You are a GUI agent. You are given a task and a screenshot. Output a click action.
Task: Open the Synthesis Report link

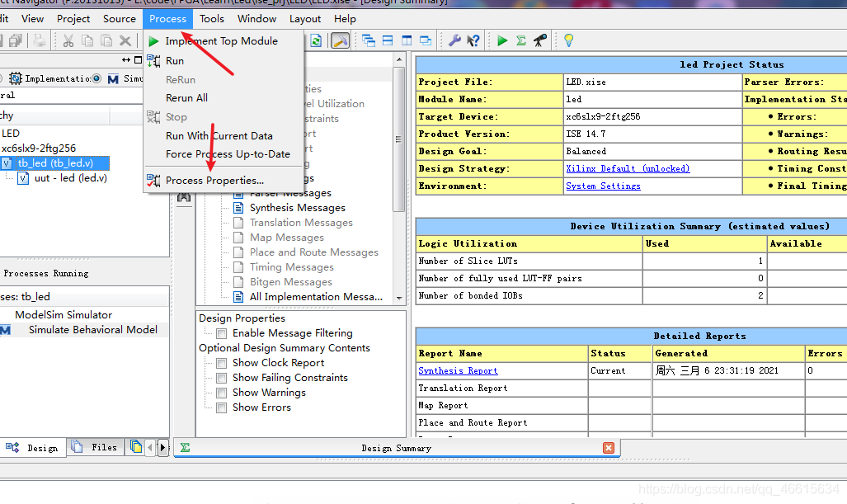click(x=458, y=370)
